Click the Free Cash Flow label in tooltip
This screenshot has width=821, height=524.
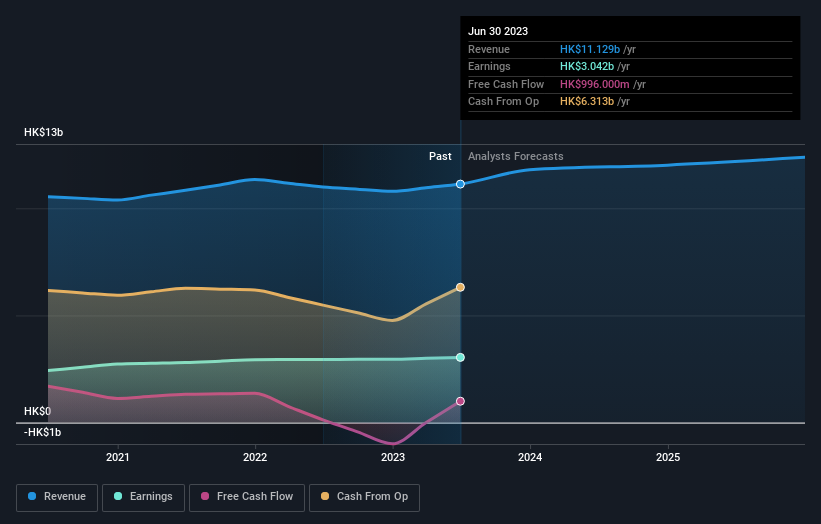coord(506,84)
